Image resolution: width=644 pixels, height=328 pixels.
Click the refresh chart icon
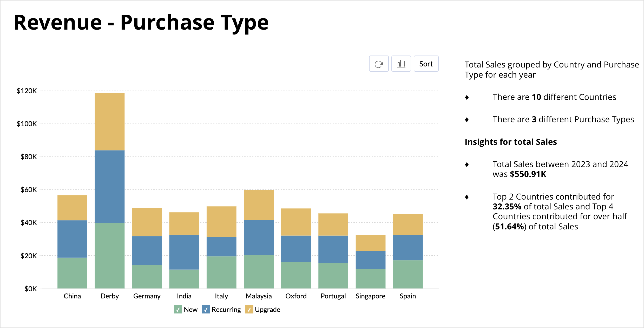point(379,64)
